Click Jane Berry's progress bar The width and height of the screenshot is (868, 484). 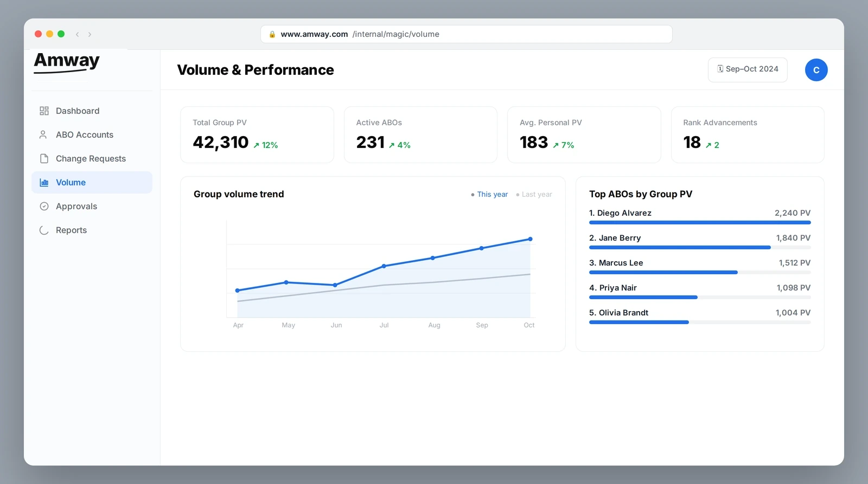pyautogui.click(x=700, y=247)
